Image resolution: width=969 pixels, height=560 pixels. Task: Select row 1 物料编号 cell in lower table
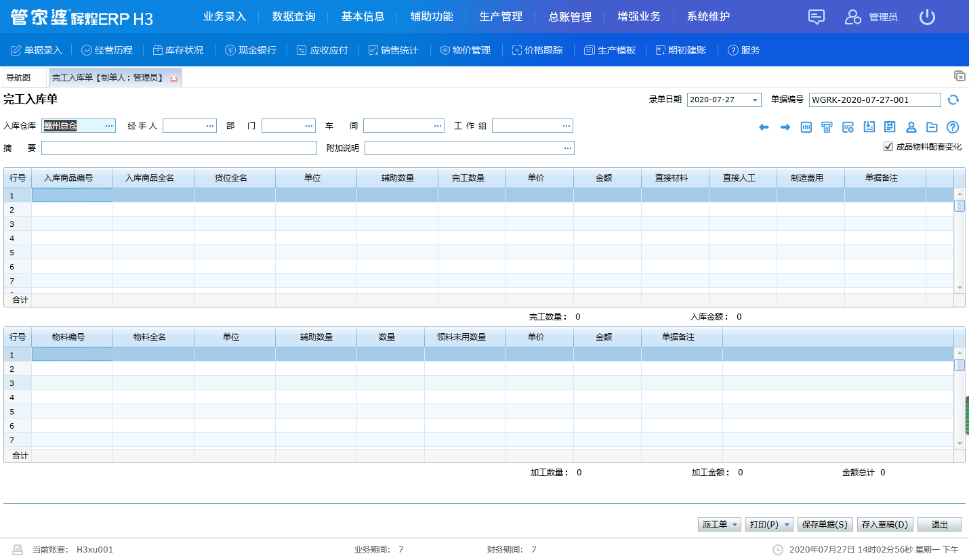(72, 354)
